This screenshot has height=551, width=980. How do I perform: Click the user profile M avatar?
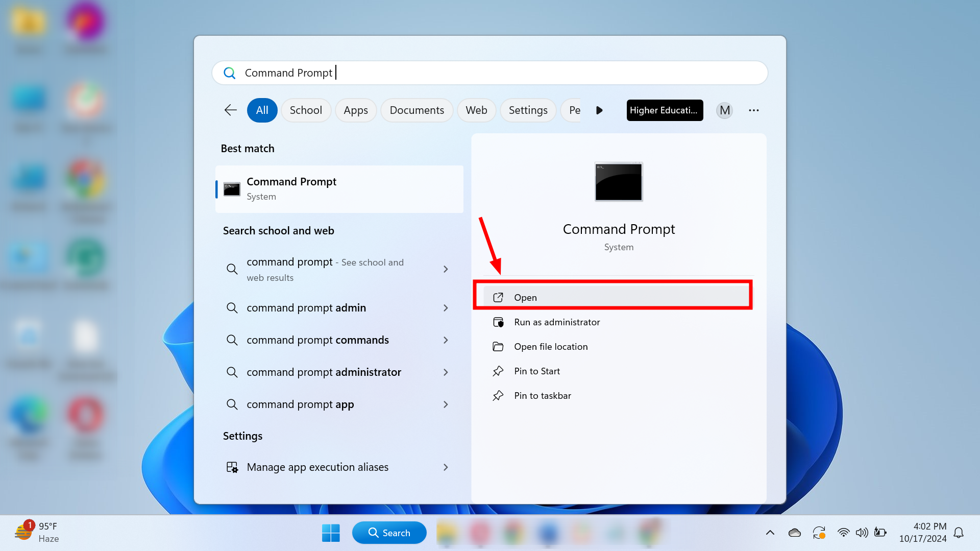(724, 110)
